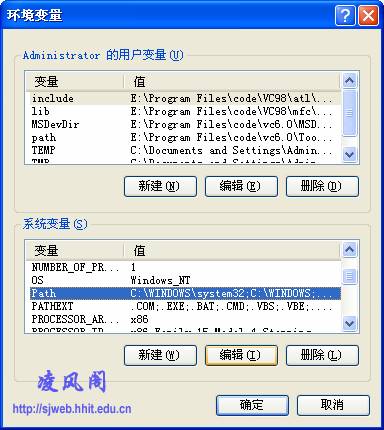Close the 环境变量 dialog
Screen dimensions: 384x430
368,15
